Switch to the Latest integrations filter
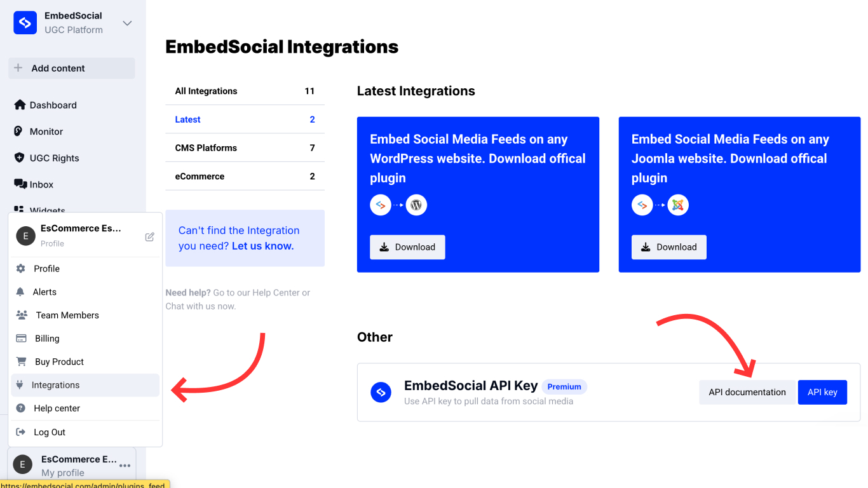The image size is (868, 488). [187, 119]
